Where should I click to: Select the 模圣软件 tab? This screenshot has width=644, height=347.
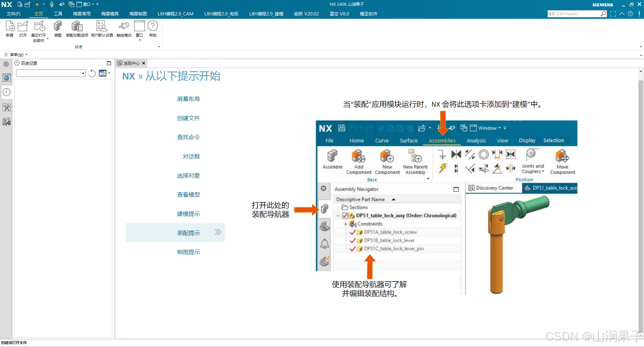tap(369, 14)
